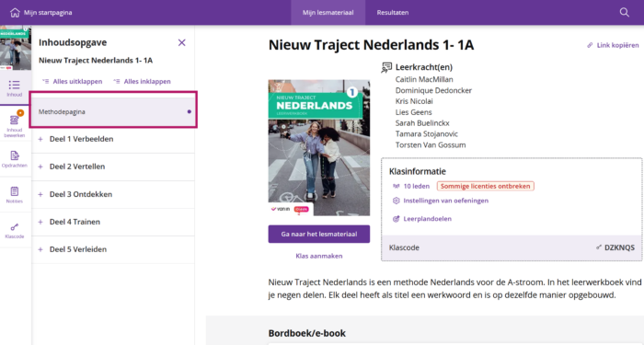
Task: Click teacher name Torsten Van Gossum
Action: click(431, 145)
